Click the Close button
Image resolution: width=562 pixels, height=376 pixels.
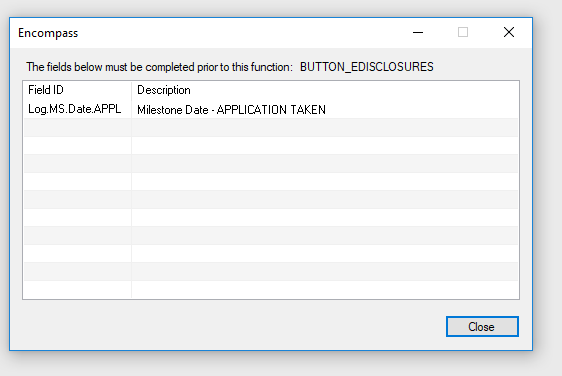coord(482,327)
